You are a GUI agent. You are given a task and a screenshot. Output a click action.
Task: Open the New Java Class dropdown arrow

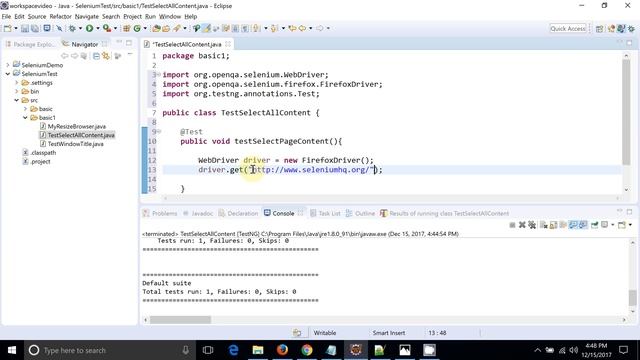tap(145, 28)
